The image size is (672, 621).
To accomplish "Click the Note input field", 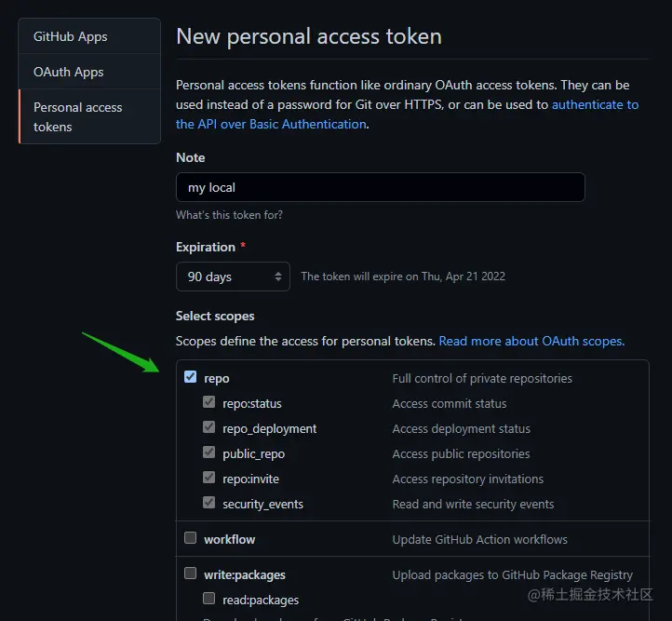I will click(x=380, y=187).
